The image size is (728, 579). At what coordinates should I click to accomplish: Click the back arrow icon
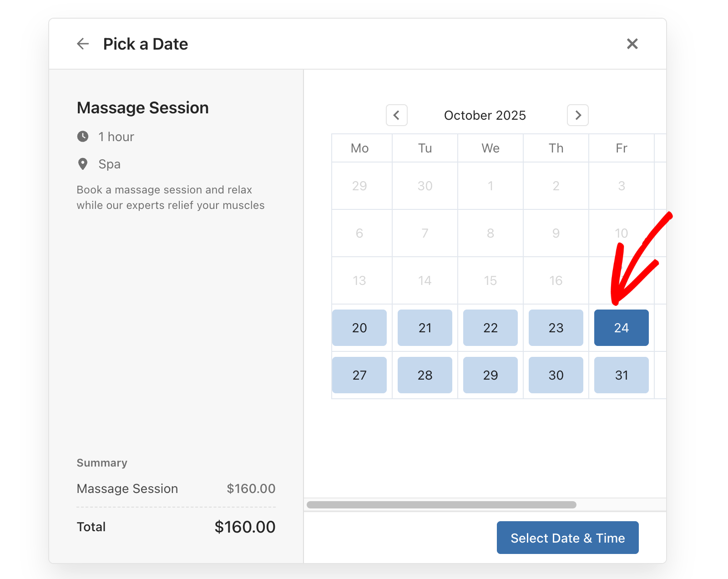(x=83, y=44)
